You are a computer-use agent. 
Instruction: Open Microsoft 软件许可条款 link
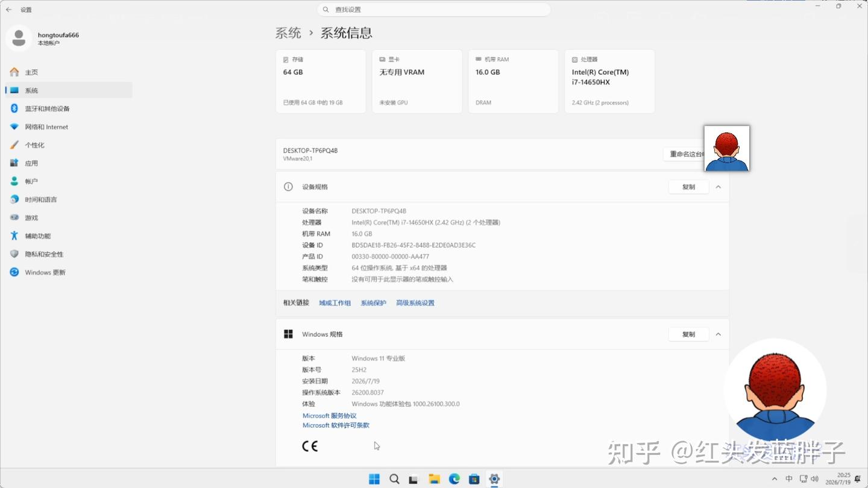(x=336, y=425)
